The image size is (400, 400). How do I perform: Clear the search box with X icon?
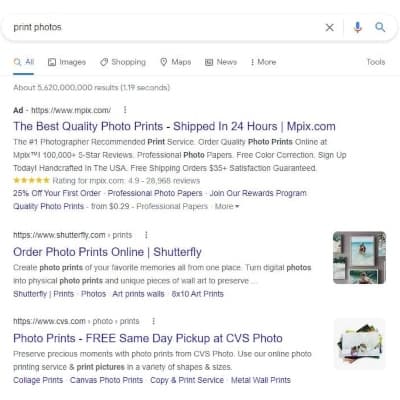(x=329, y=27)
